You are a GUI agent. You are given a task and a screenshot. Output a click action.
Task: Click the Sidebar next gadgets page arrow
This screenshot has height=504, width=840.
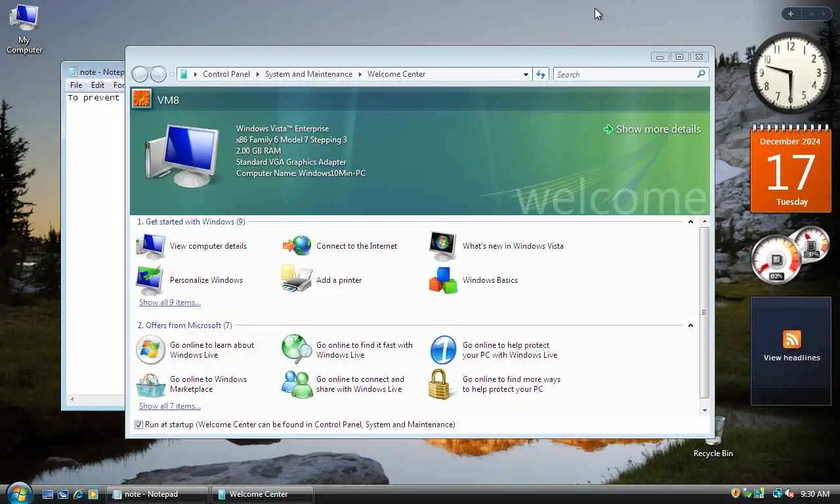[x=824, y=14]
